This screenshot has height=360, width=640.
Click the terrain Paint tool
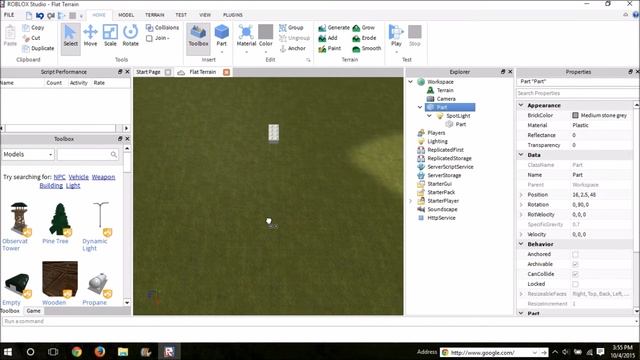point(330,48)
